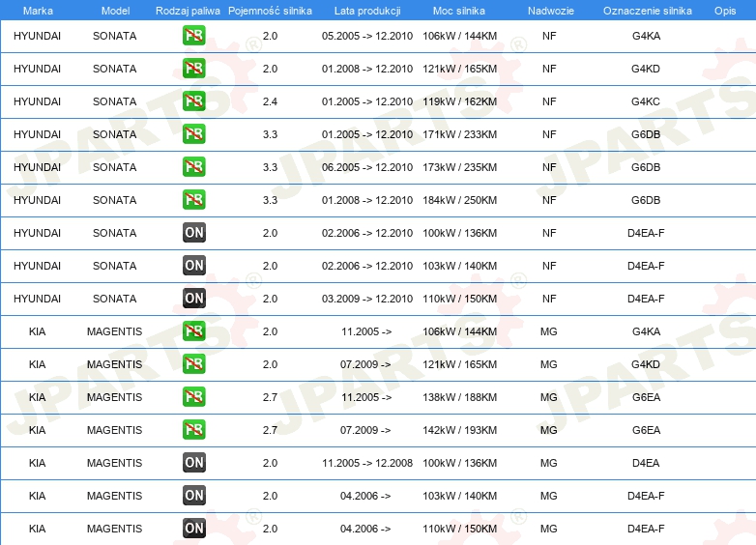
Task: Click the 11.2005 -> 12.2008 production years cell
Action: click(x=366, y=463)
